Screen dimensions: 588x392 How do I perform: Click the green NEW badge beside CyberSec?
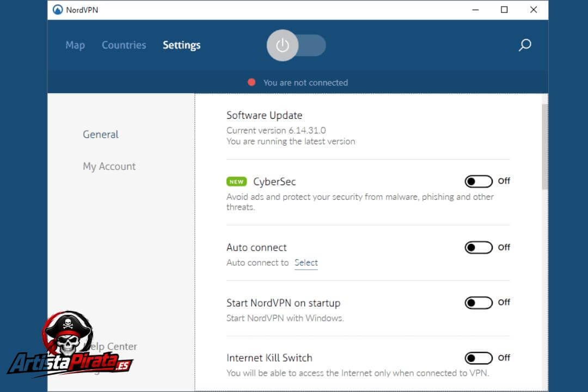pyautogui.click(x=237, y=181)
